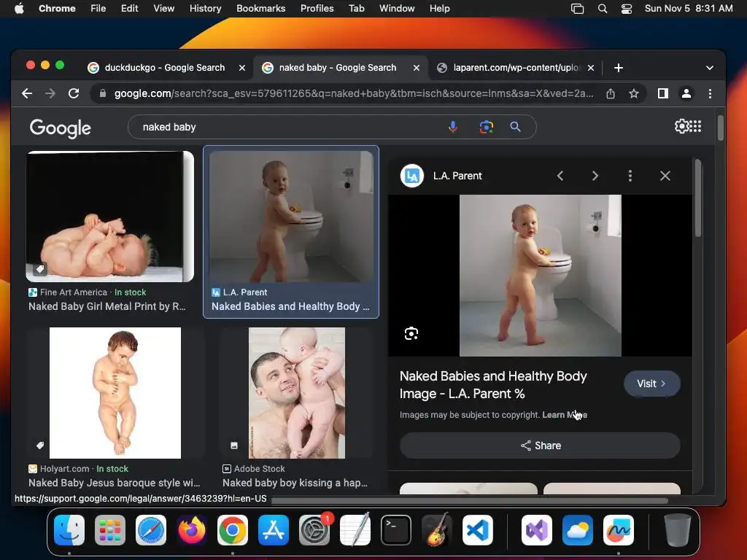
Task: Close the duckduckgo - Google Search tab
Action: click(x=242, y=68)
